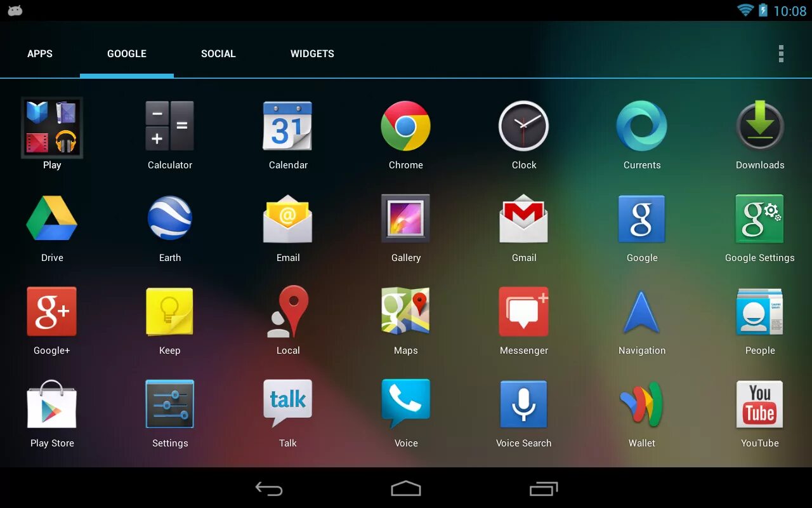
Task: Open Google Drive
Action: point(52,219)
